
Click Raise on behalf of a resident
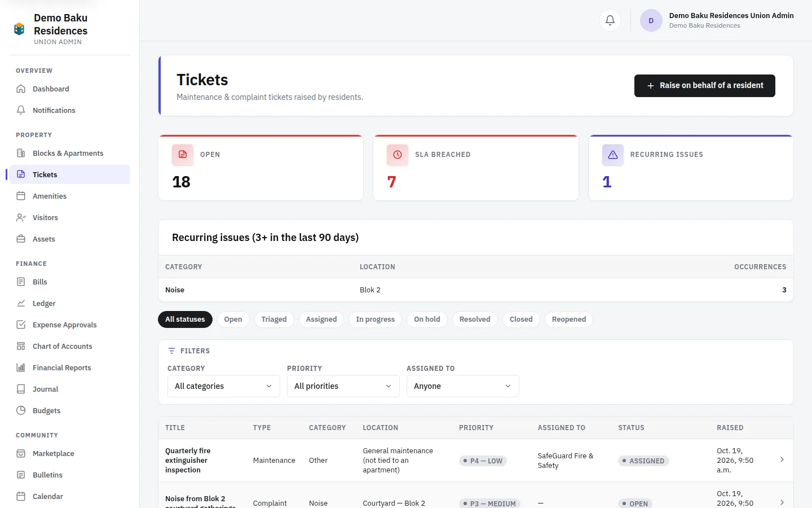click(x=705, y=86)
